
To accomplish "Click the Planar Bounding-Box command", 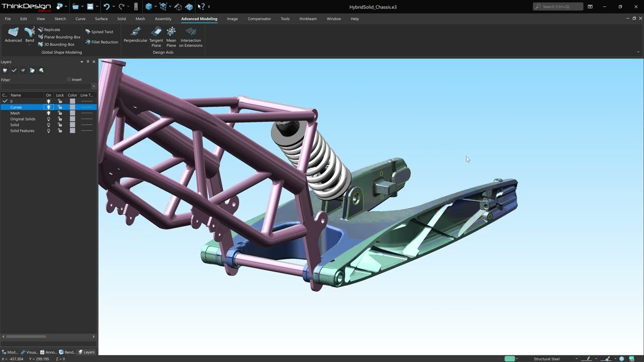I will point(59,37).
